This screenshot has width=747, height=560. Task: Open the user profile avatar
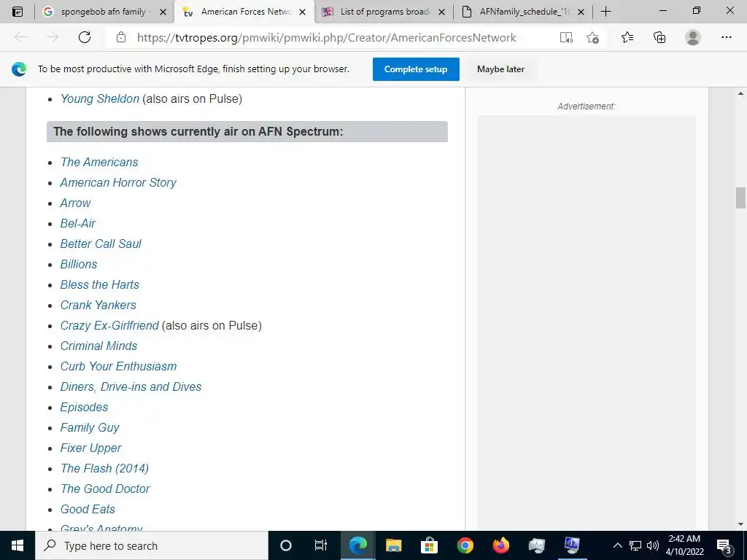click(x=693, y=37)
